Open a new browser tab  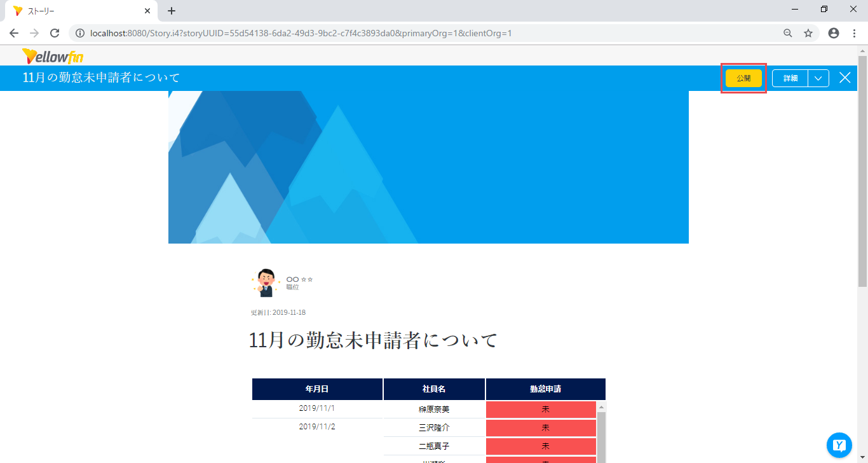coord(172,11)
